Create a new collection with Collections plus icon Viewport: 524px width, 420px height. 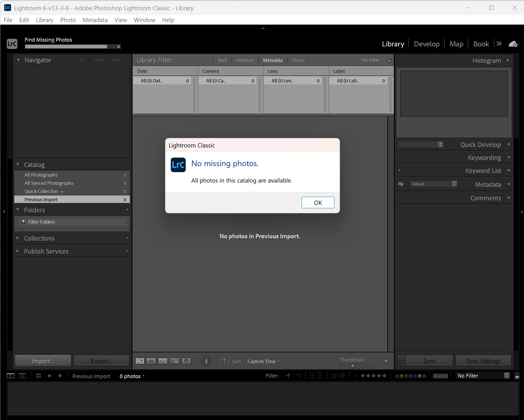pos(127,238)
